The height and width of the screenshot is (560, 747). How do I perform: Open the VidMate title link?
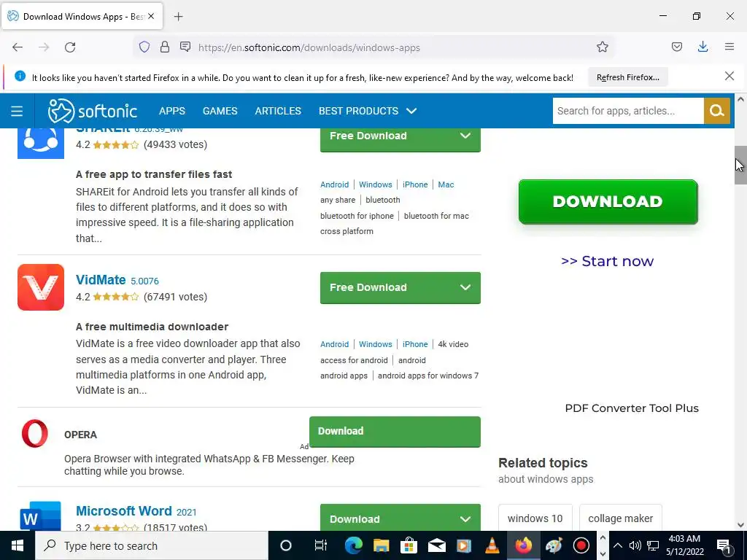tap(101, 279)
